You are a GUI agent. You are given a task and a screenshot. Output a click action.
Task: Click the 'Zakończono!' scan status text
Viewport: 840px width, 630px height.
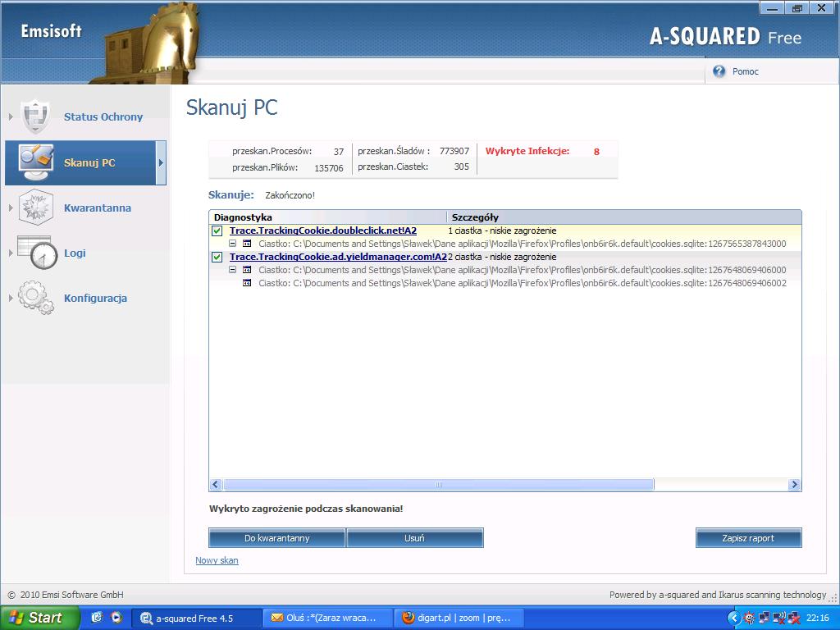point(290,195)
